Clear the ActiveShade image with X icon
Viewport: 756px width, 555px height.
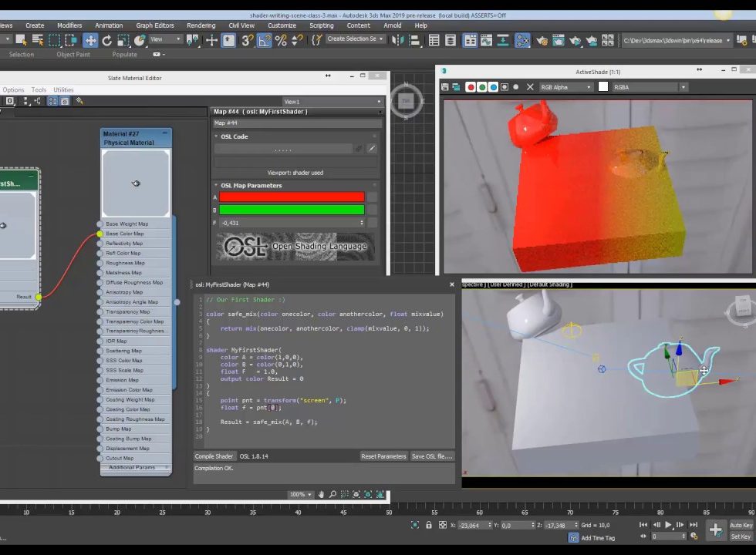530,87
